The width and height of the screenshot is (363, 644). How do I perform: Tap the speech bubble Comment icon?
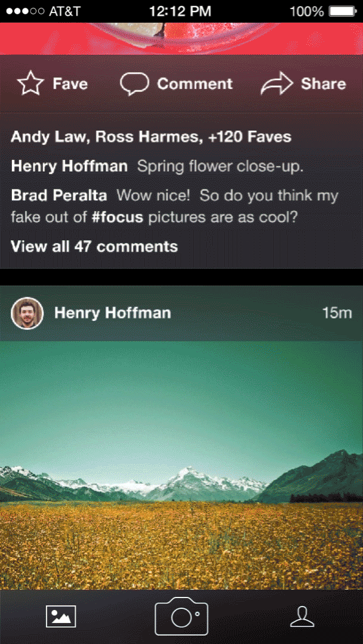(134, 84)
